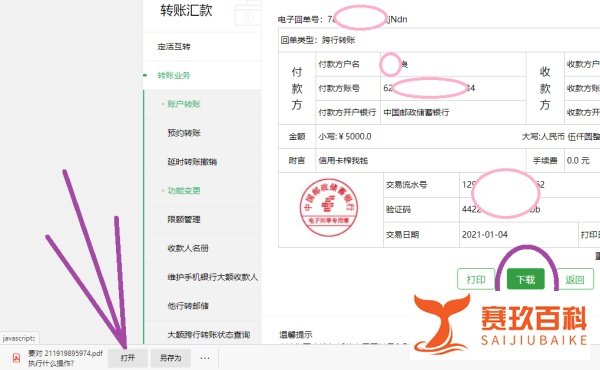The width and height of the screenshot is (600, 370).
Task: Expand 账户转账 submenu group
Action: (x=184, y=104)
